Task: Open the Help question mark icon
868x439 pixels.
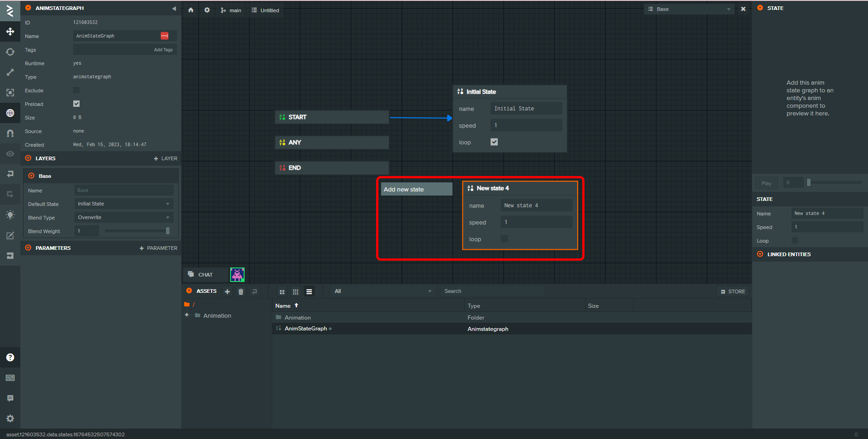Action: click(x=10, y=358)
